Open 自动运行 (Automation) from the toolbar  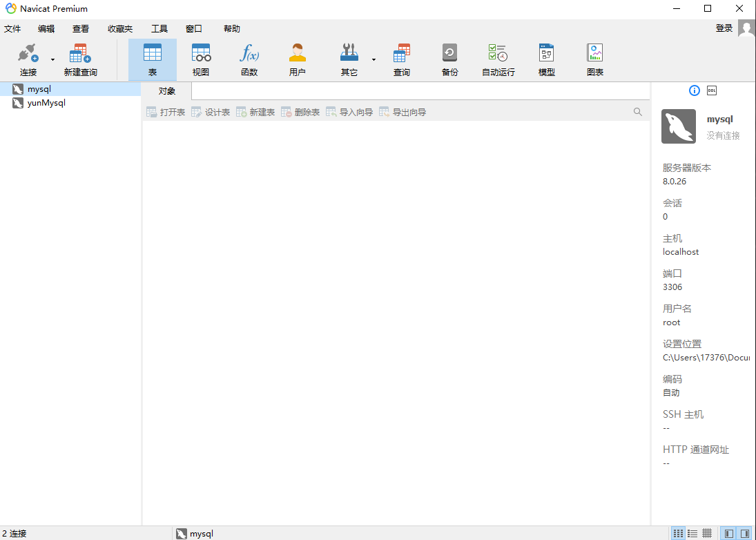[x=498, y=59]
